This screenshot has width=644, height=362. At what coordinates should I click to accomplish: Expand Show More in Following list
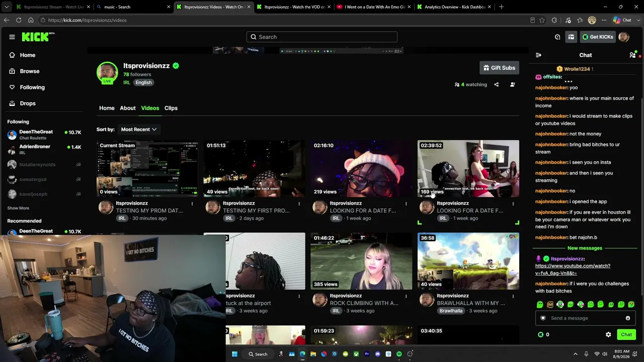[18, 208]
